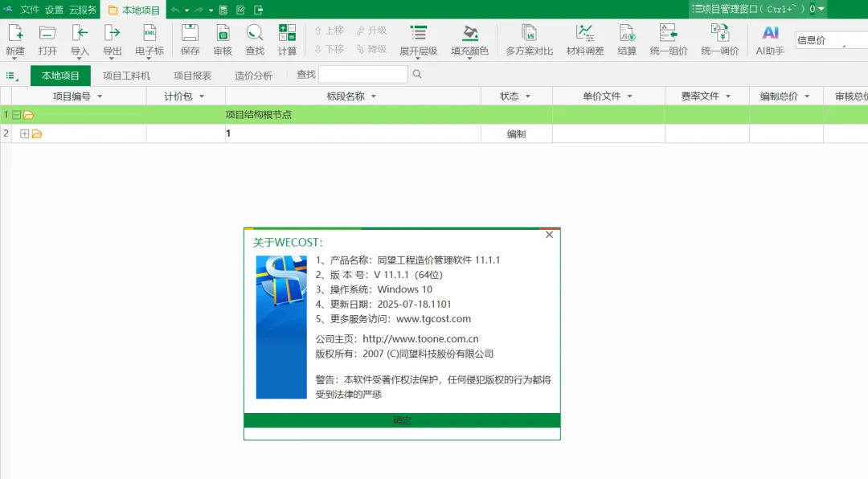
Task: Open 编制总价 column filter arrow
Action: pyautogui.click(x=807, y=96)
